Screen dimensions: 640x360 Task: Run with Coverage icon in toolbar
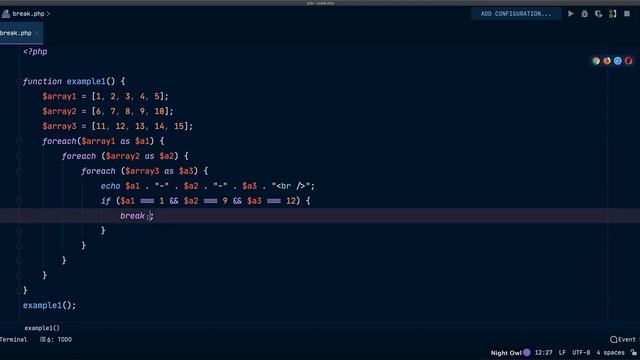pyautogui.click(x=598, y=14)
